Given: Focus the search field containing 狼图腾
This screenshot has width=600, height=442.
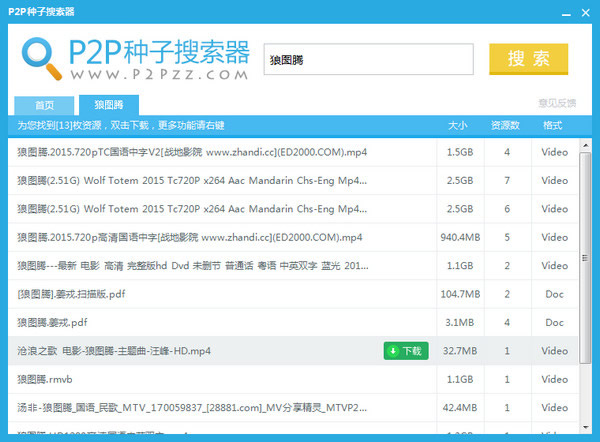Looking at the screenshot, I should [x=368, y=59].
